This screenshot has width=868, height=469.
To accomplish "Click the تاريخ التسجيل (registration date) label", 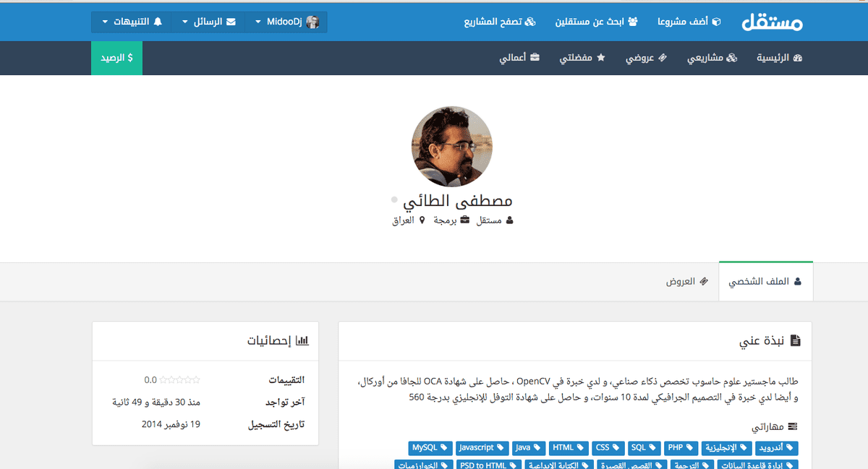I will (x=276, y=425).
